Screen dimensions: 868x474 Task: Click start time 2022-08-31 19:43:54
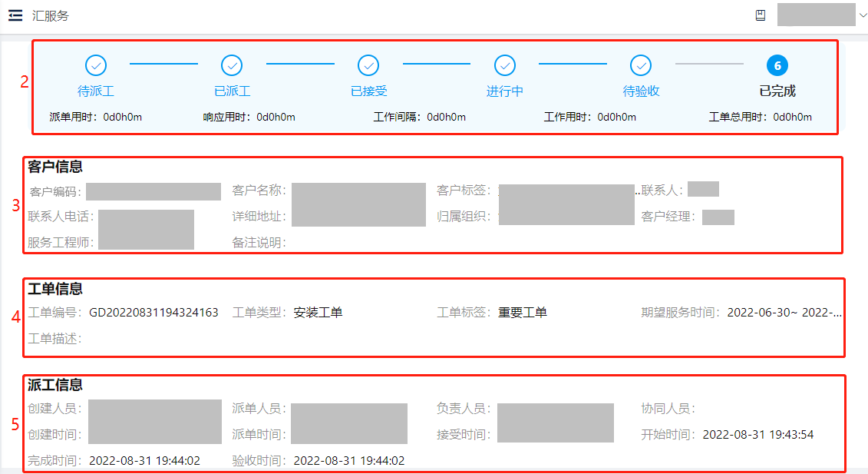[758, 435]
